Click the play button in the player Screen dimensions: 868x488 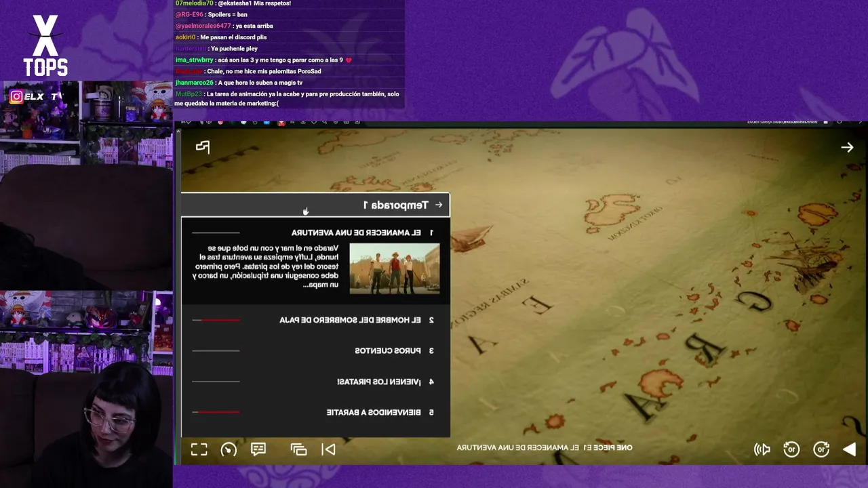pos(849,449)
